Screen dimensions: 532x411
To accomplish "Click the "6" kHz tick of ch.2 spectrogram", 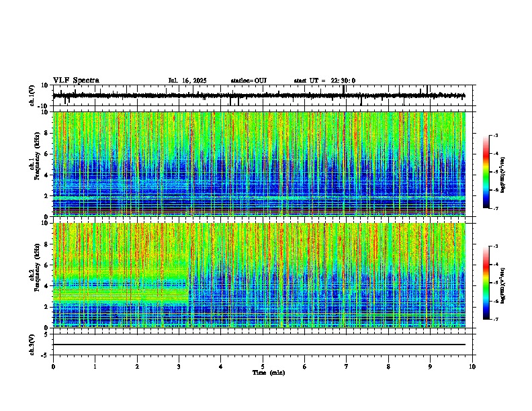I will pos(47,265).
